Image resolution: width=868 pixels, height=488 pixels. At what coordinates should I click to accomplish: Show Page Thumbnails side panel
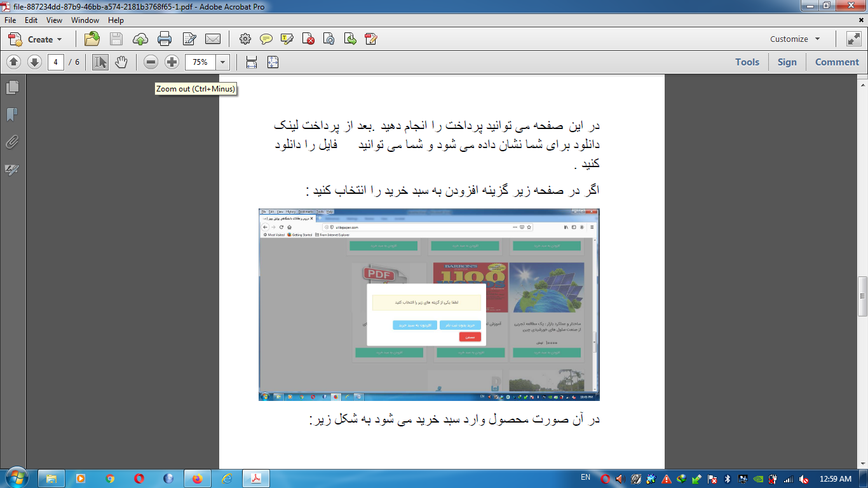12,87
